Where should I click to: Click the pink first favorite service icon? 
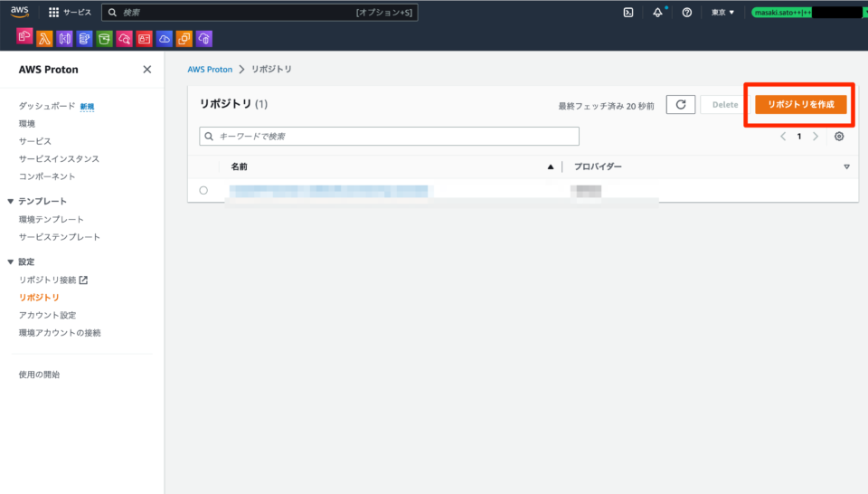(24, 37)
